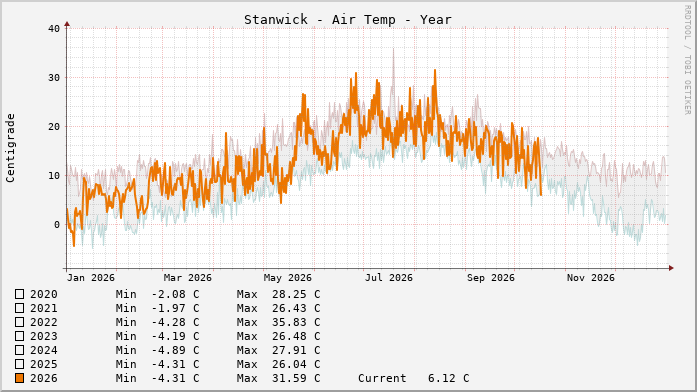
Task: Click the 2020 legend year label
Action: tap(44, 294)
